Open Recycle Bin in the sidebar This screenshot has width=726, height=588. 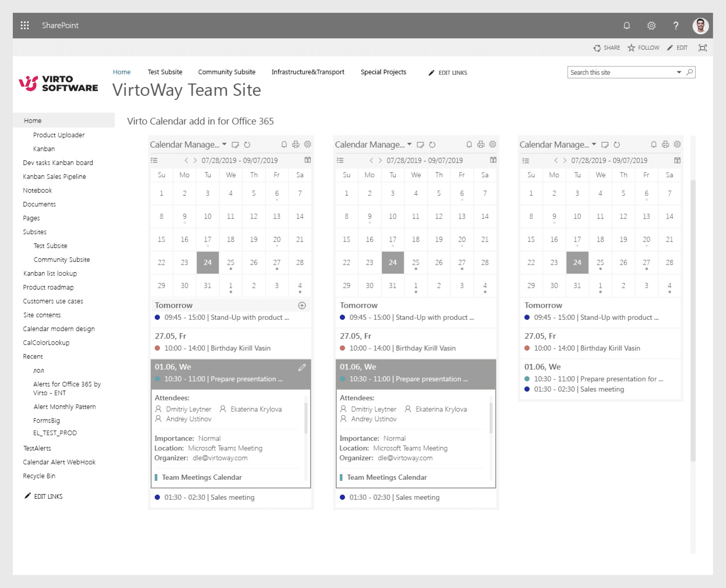(x=39, y=476)
